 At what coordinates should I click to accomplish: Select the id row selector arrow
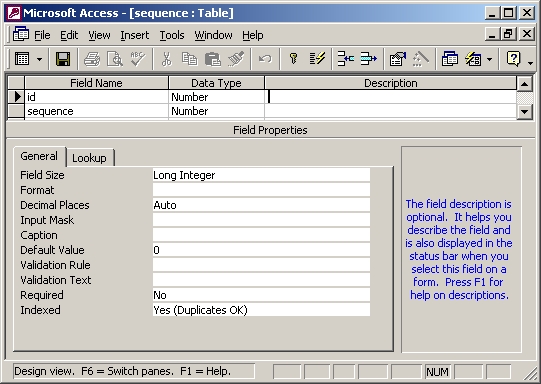tap(16, 97)
